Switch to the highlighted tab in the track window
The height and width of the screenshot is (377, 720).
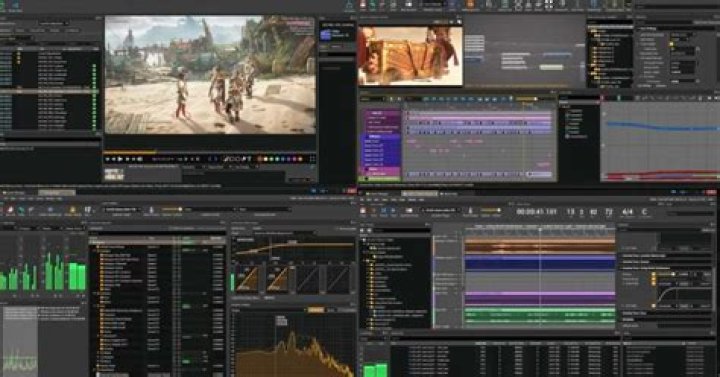420,194
